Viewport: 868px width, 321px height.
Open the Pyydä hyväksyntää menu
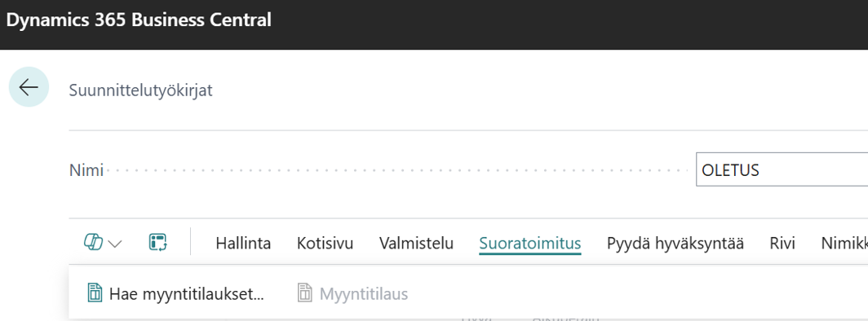[675, 243]
